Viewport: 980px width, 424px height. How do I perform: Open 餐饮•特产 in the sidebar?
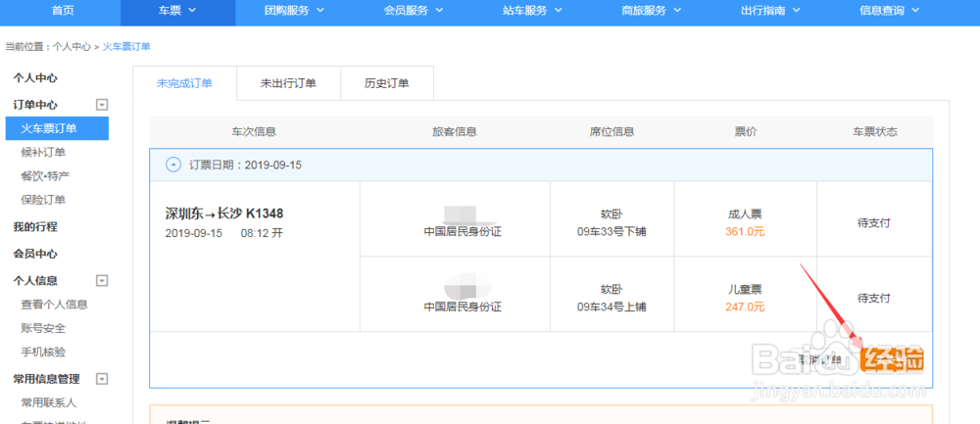tap(45, 176)
